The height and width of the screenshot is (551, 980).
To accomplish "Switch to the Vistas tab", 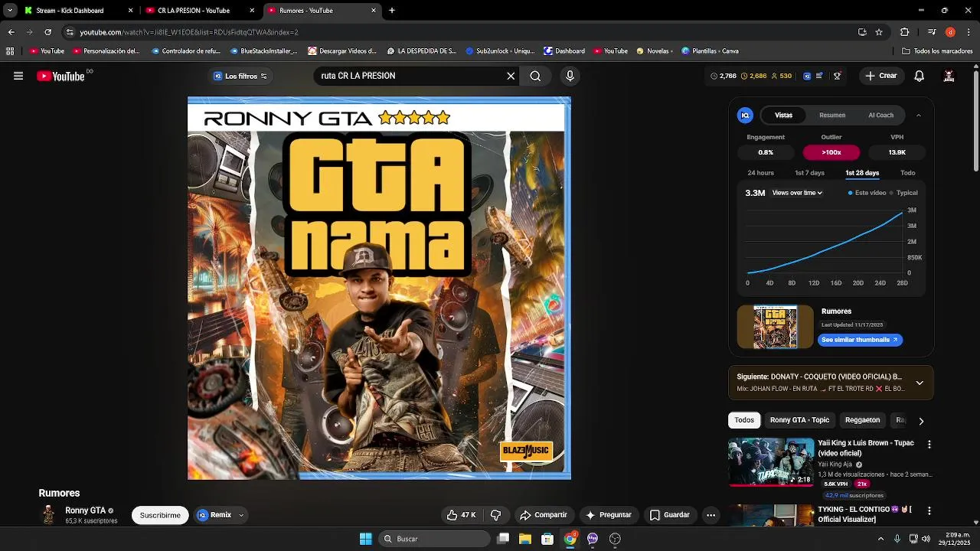I will pos(783,115).
